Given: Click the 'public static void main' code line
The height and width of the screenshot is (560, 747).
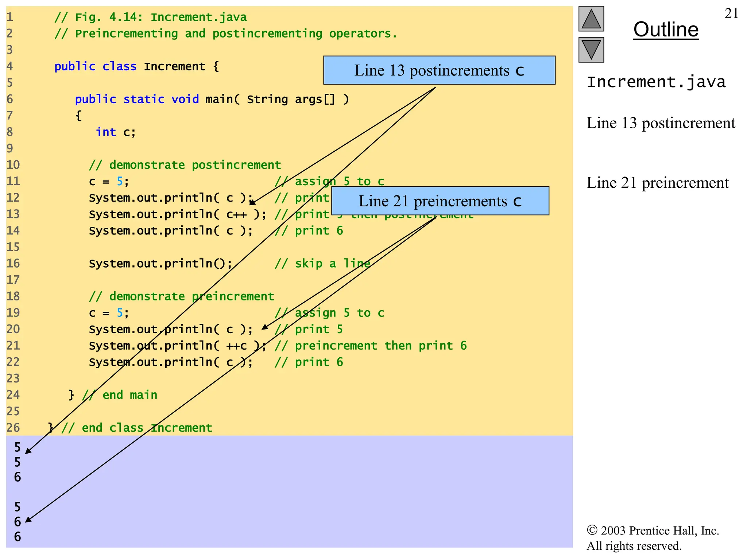Looking at the screenshot, I should (212, 99).
